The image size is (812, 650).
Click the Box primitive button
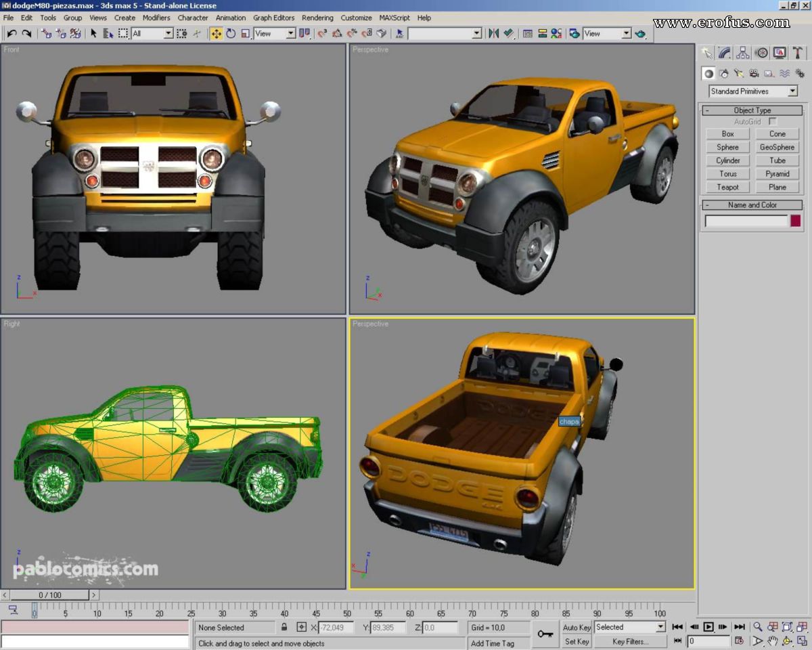(727, 134)
